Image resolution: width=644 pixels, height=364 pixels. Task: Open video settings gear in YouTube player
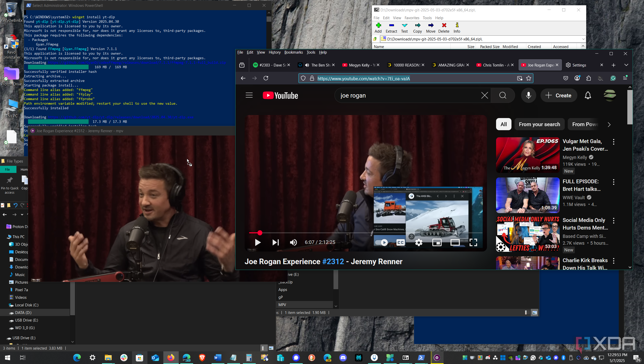click(419, 242)
